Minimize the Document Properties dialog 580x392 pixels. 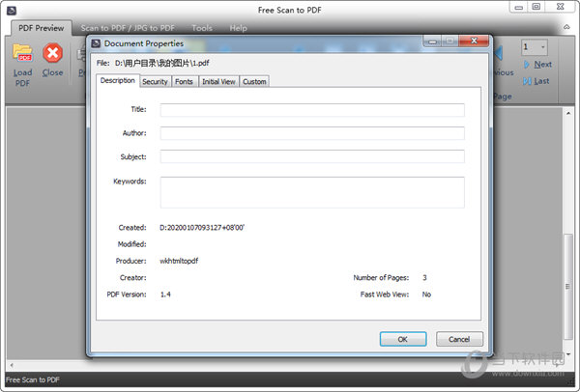coord(432,42)
